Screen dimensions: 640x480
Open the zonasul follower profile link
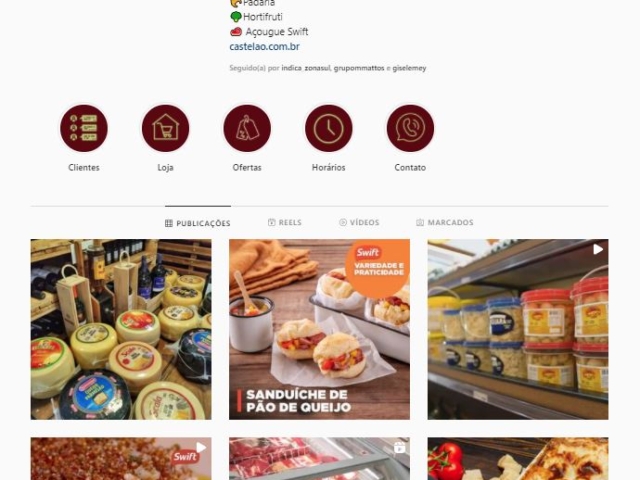coord(317,68)
